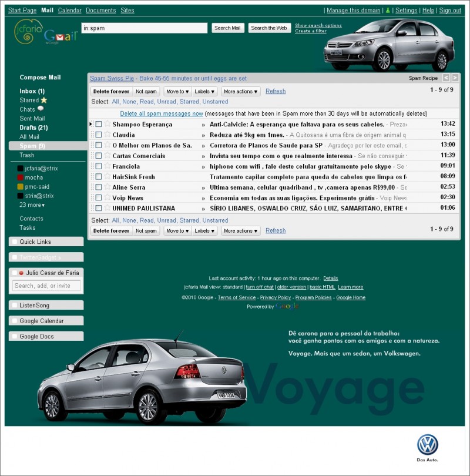
Task: Open the Documents tab
Action: [100, 11]
